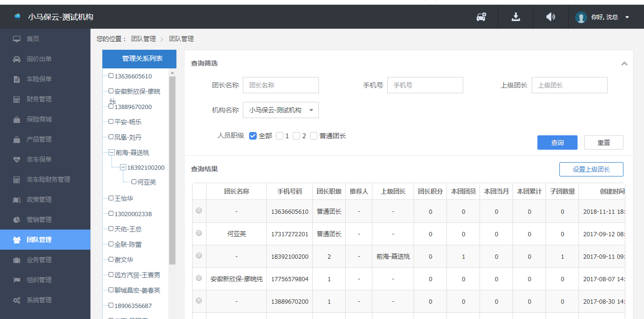
Task: Click the download icon in top bar
Action: (x=515, y=17)
